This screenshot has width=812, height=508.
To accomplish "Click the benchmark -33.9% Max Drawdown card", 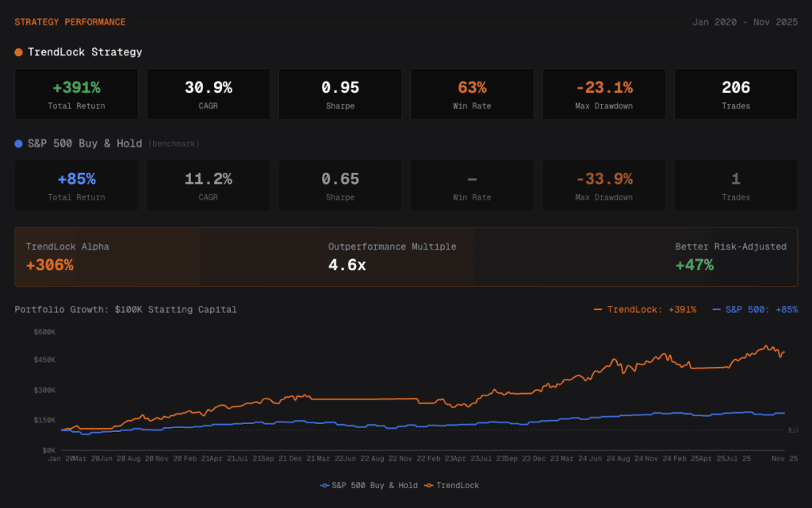I will pos(603,185).
